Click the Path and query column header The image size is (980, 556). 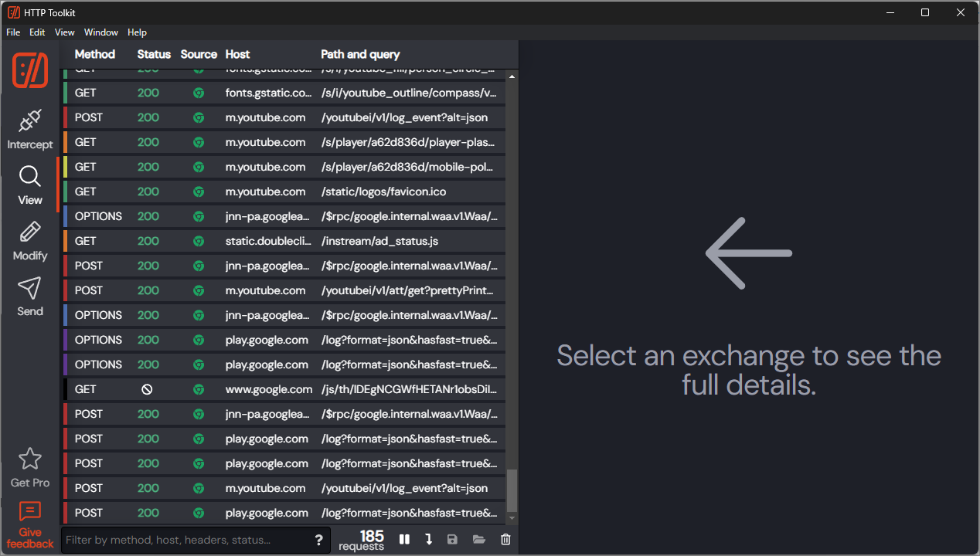(x=360, y=54)
